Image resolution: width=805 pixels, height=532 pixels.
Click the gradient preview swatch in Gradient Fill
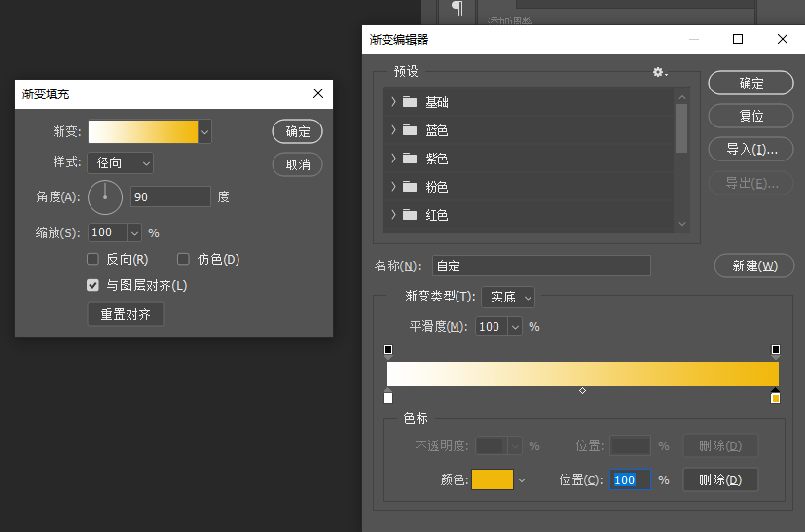click(143, 132)
